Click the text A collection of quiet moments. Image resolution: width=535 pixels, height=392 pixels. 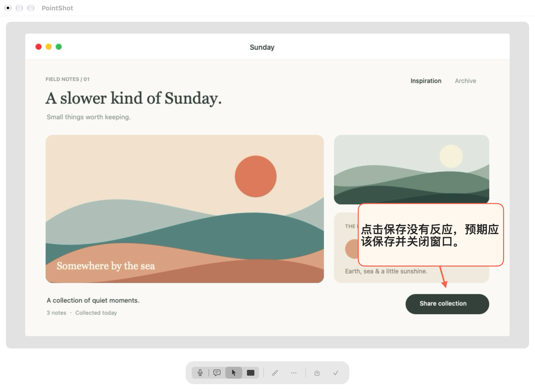tap(93, 300)
